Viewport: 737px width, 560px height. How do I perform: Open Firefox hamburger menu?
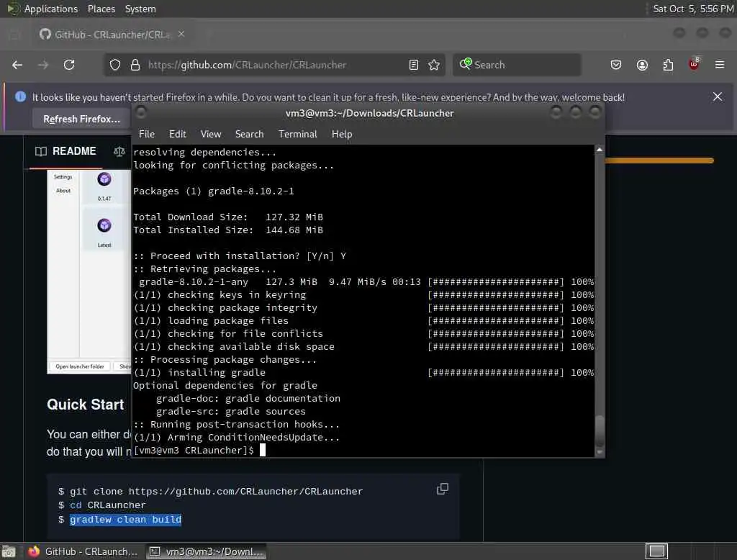tap(720, 65)
